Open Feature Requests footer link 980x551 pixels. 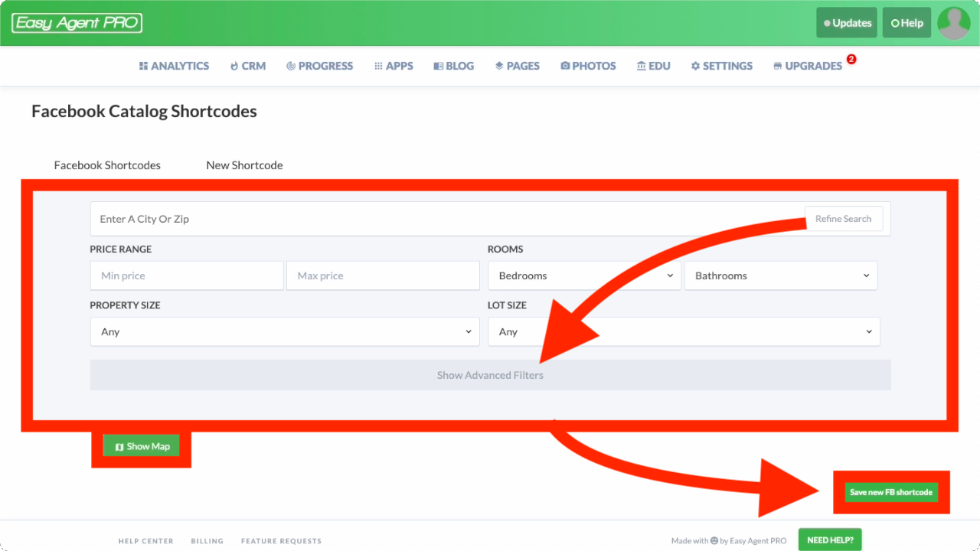click(281, 541)
